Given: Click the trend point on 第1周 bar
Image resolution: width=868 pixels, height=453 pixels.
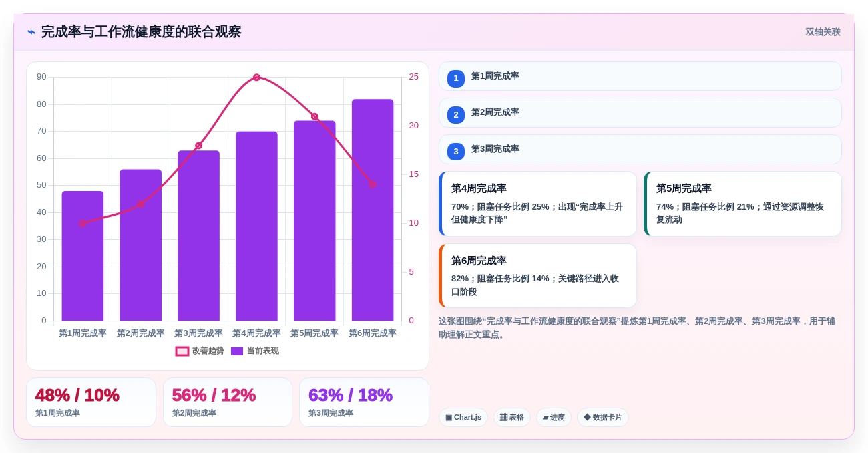Looking at the screenshot, I should pyautogui.click(x=83, y=223).
